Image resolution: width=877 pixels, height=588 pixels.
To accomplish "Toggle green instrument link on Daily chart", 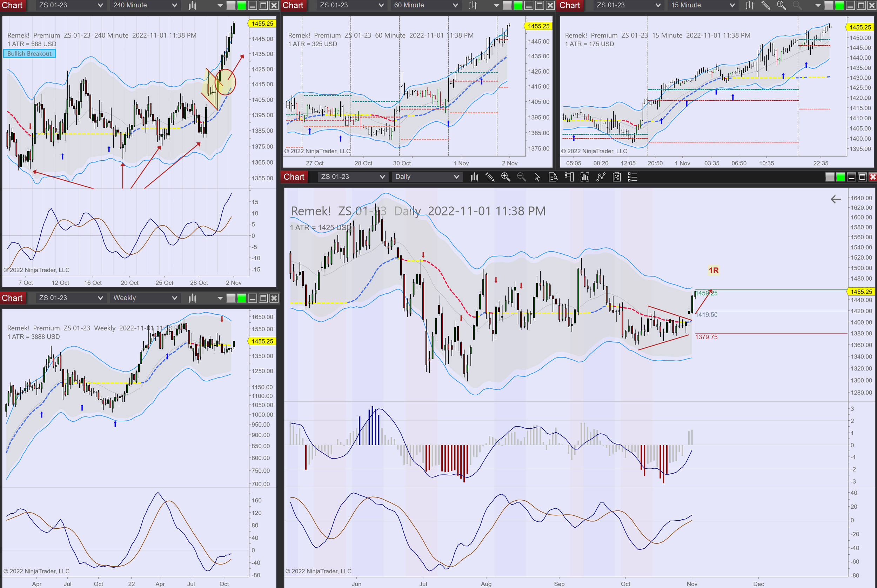I will 841,177.
